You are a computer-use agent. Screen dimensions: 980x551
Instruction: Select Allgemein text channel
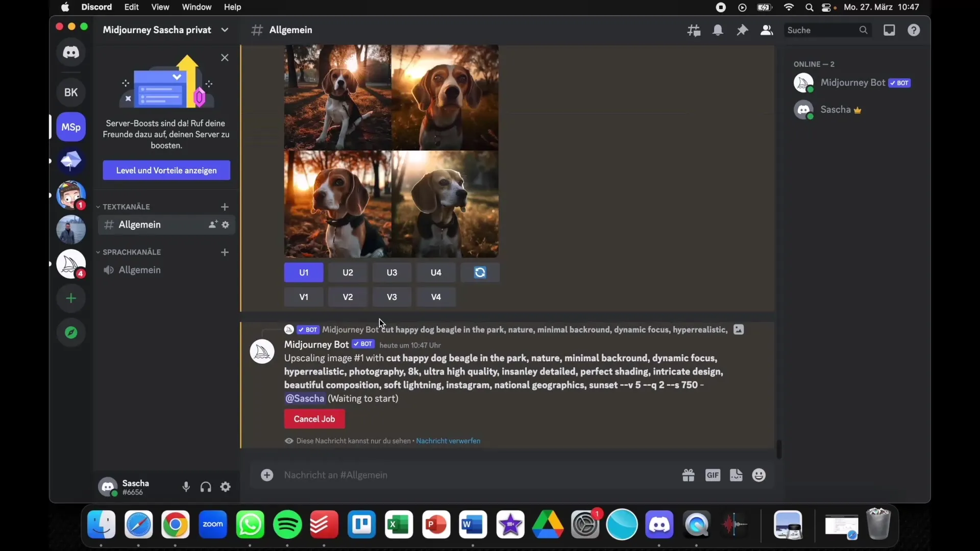(166, 224)
